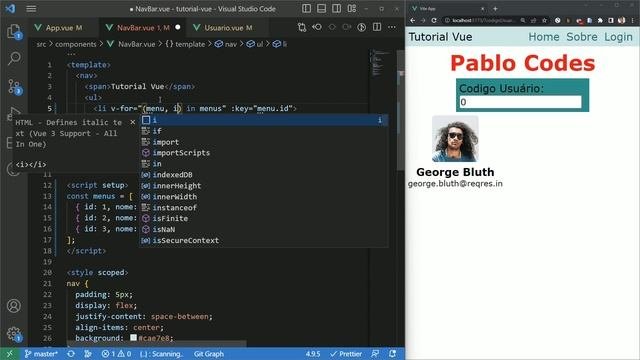640x360 pixels.
Task: Open Source Control view in activity bar
Action: [x=14, y=87]
